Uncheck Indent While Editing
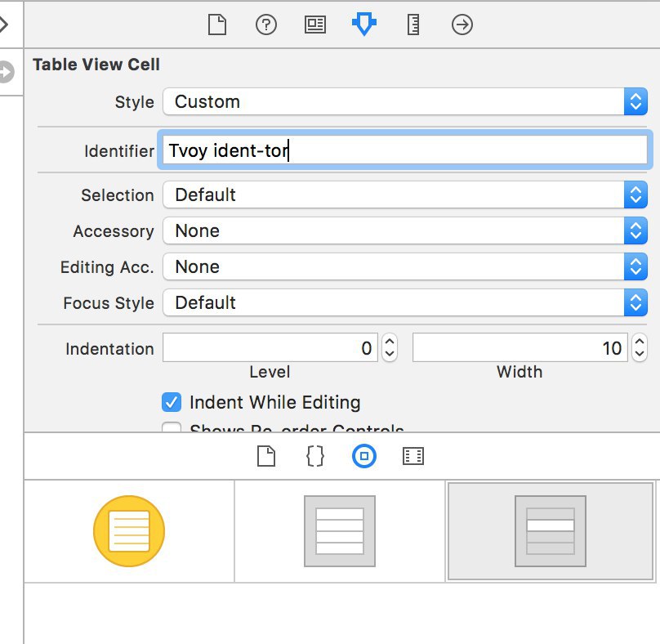Viewport: 660px width, 644px height. tap(172, 402)
